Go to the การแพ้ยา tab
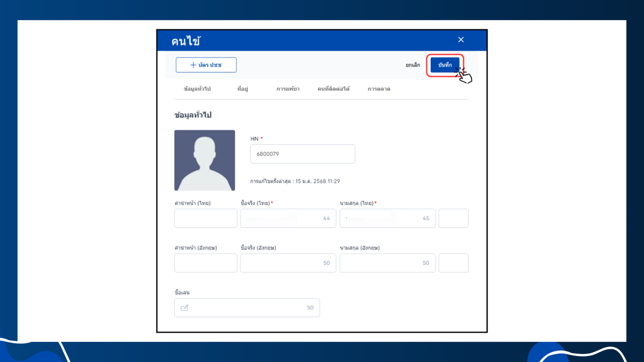 (288, 89)
